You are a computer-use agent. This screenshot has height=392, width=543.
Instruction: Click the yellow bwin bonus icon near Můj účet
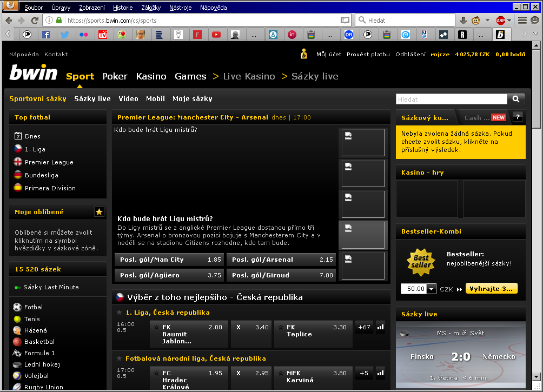pyautogui.click(x=304, y=54)
